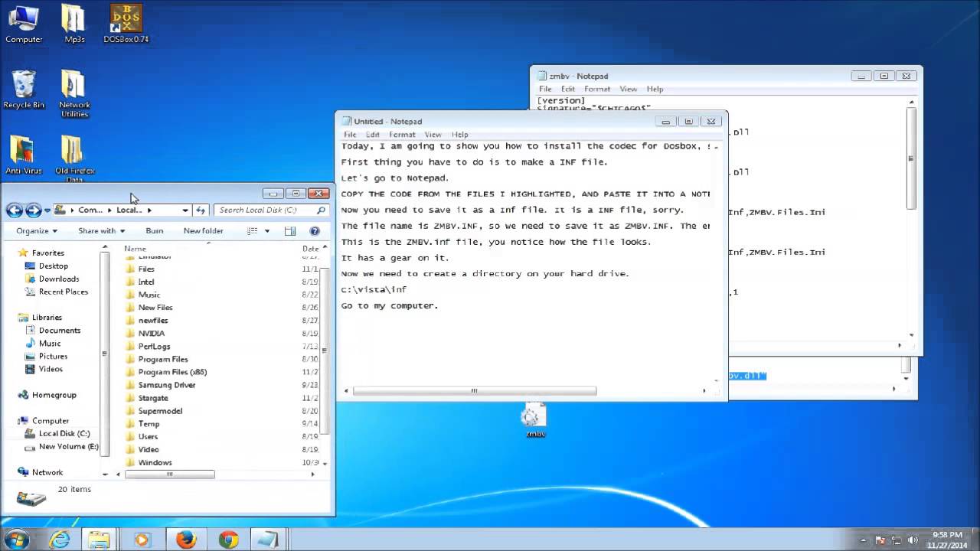Open Format menu in Untitled Notepad
This screenshot has width=980, height=551.
coord(402,135)
